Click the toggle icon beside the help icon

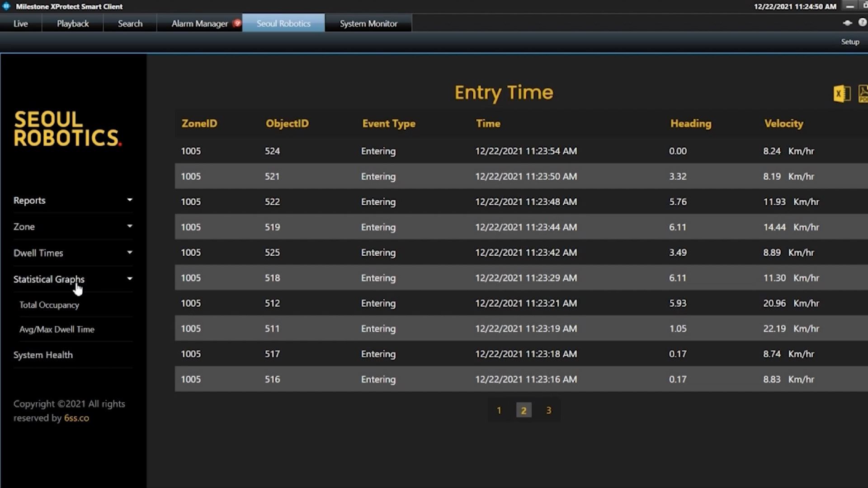click(x=847, y=23)
